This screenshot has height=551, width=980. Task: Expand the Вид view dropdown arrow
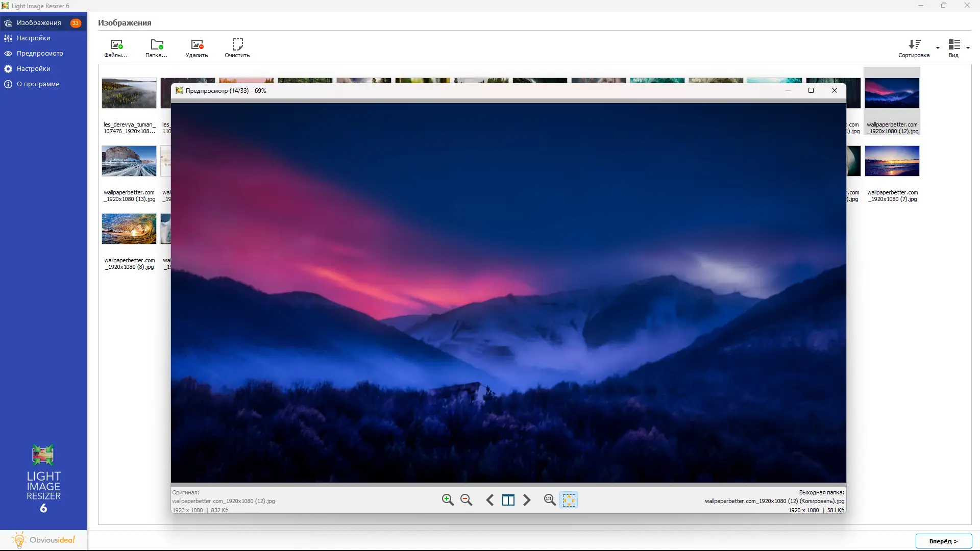tap(968, 48)
